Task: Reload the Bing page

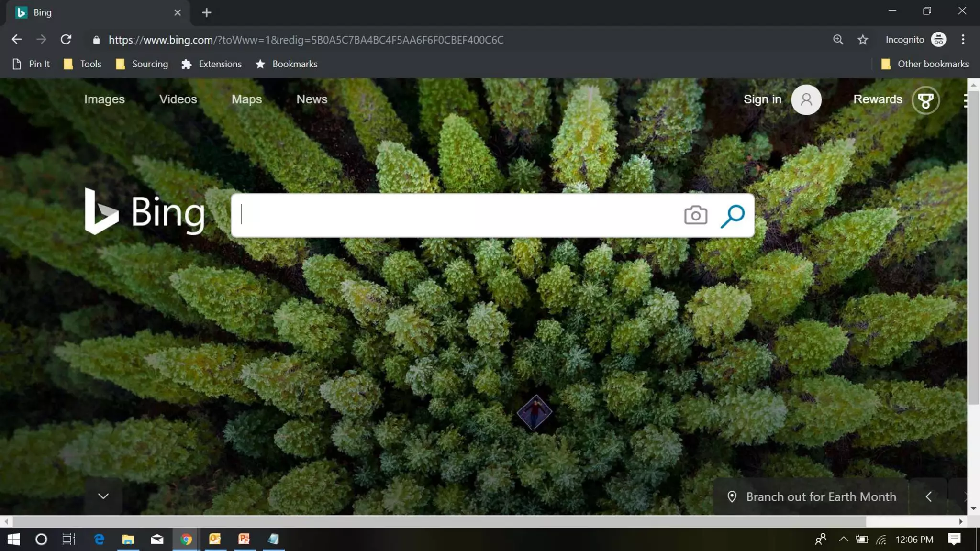Action: point(66,40)
